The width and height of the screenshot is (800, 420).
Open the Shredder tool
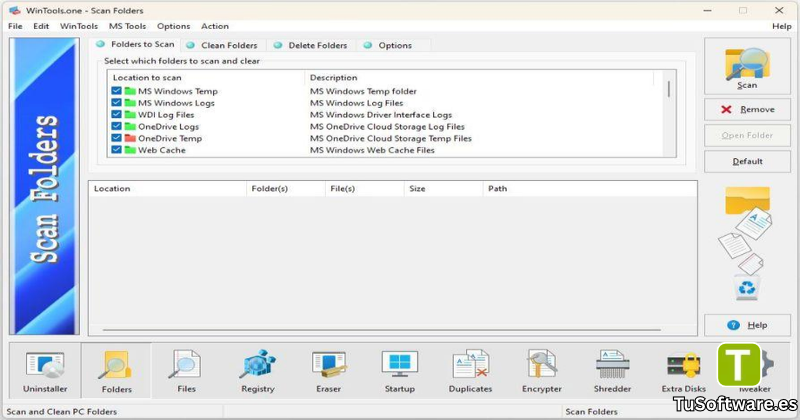pyautogui.click(x=612, y=372)
